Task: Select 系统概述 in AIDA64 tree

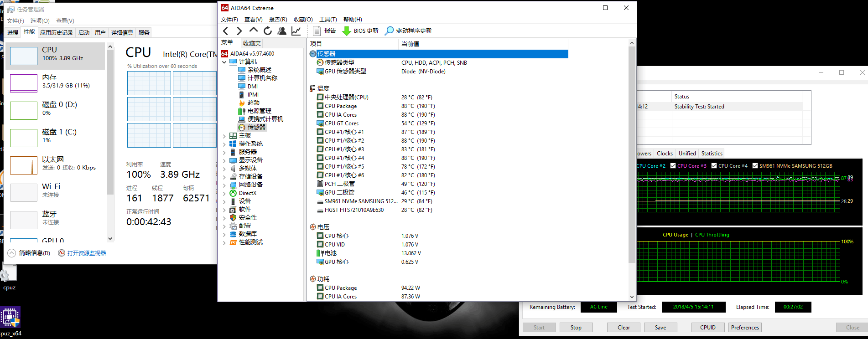Action: pos(255,70)
